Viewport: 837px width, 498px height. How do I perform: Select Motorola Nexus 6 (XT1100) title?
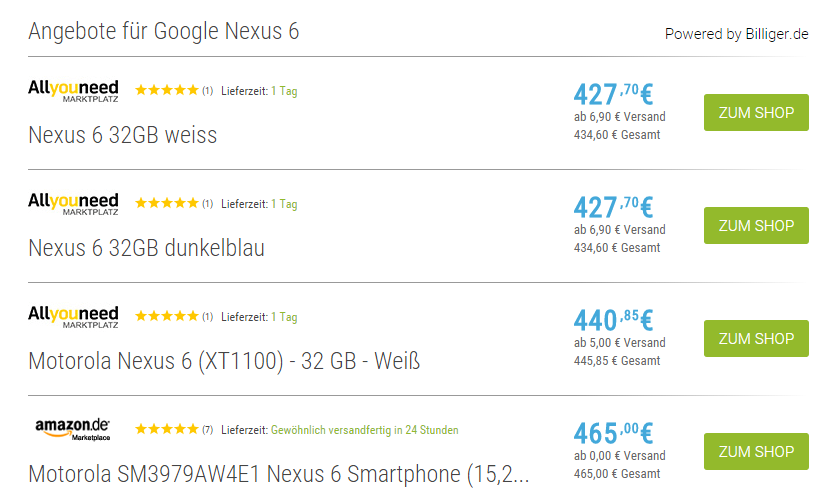click(x=224, y=361)
